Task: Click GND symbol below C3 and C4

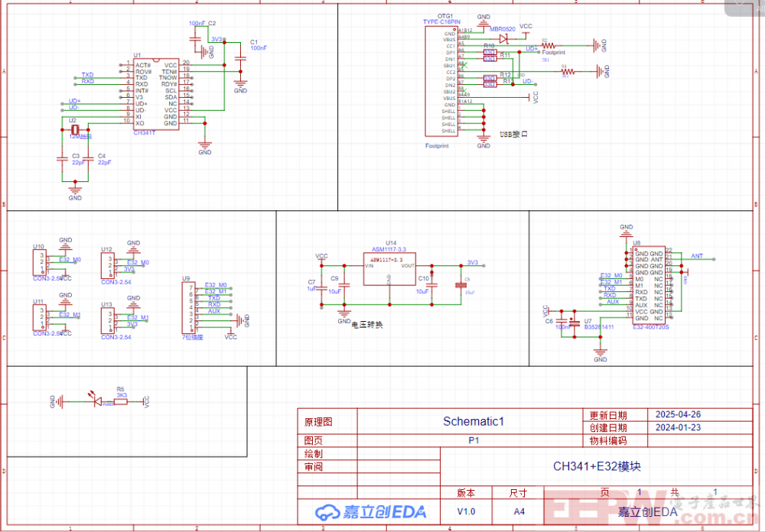Action: click(75, 189)
